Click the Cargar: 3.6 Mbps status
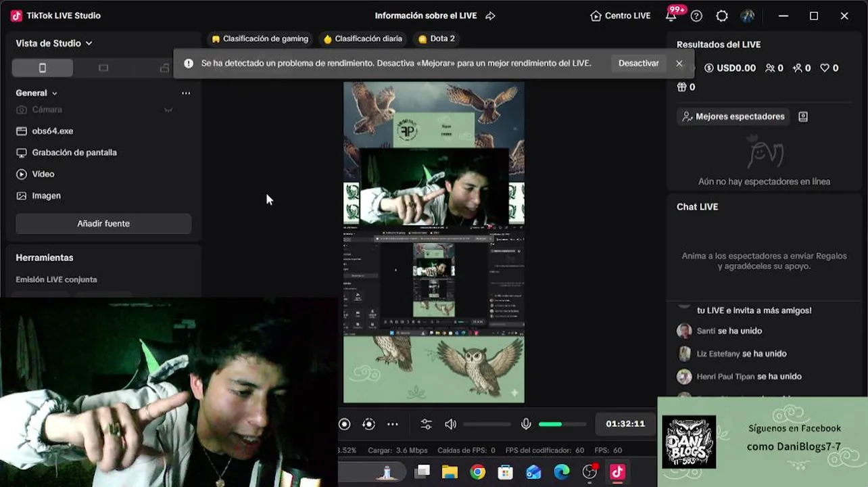This screenshot has width=868, height=487. tap(397, 450)
